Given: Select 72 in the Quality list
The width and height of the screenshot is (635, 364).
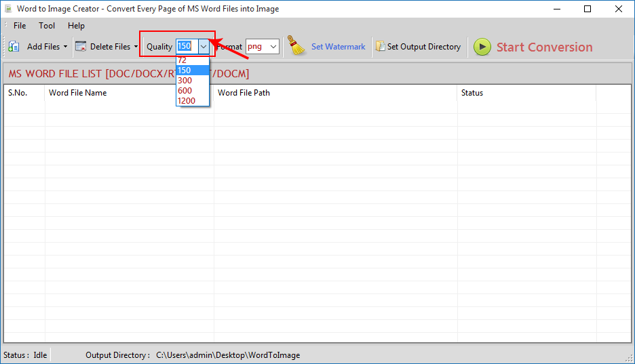Looking at the screenshot, I should pos(193,60).
